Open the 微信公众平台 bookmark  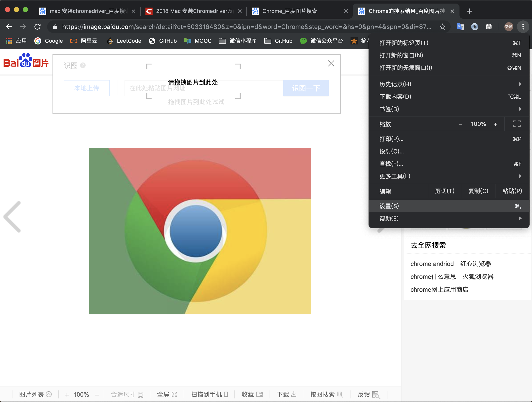click(321, 41)
